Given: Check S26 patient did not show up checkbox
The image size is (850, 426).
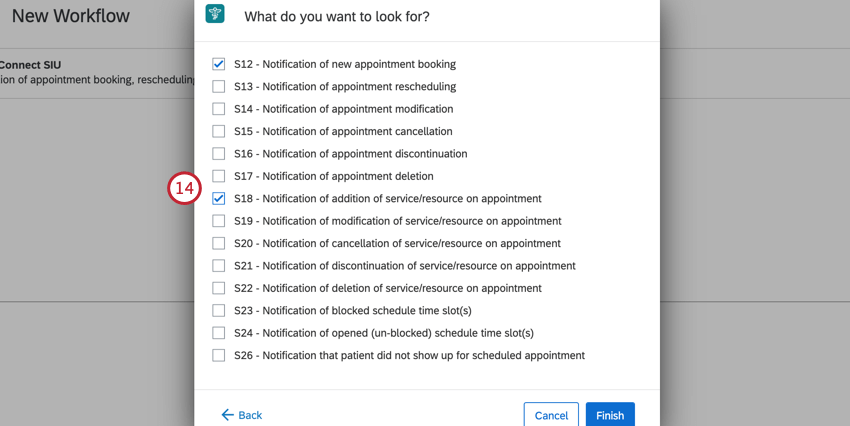Looking at the screenshot, I should (x=218, y=355).
